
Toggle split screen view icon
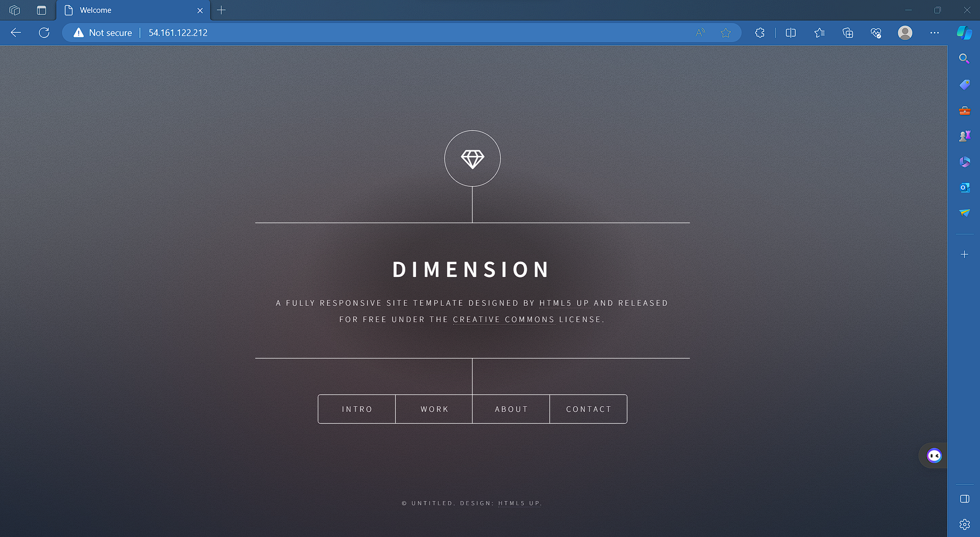[x=790, y=33]
